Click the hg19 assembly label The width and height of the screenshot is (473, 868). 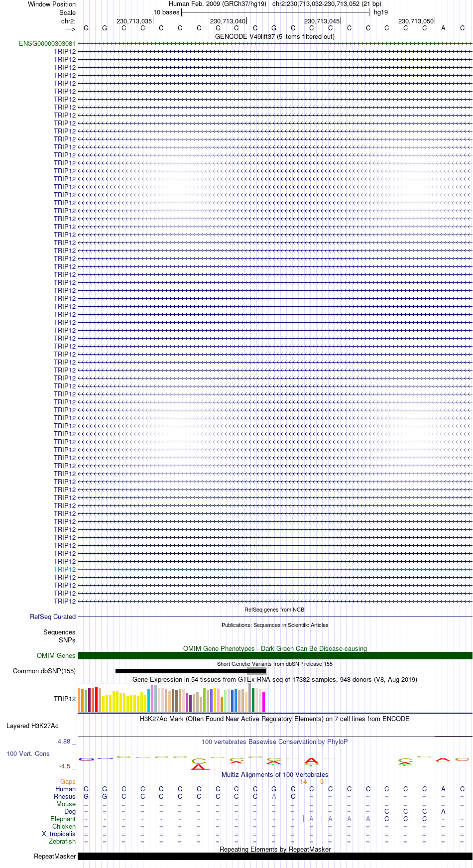click(x=381, y=12)
